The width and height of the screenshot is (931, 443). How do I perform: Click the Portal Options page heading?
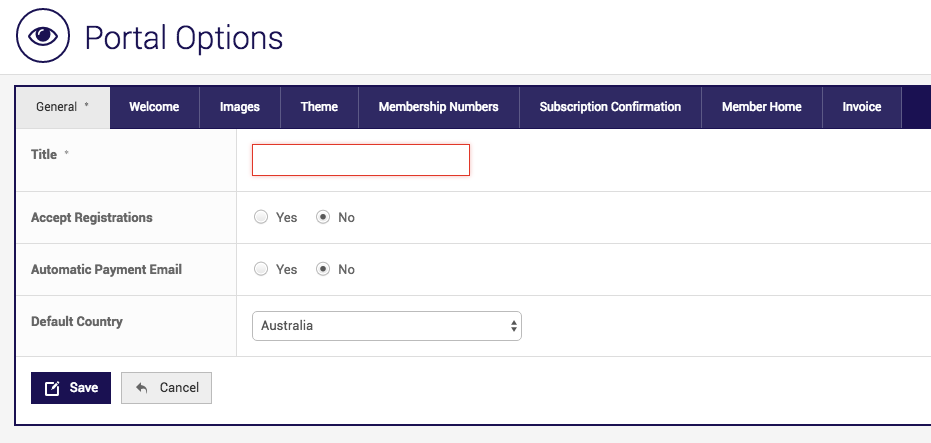(184, 38)
